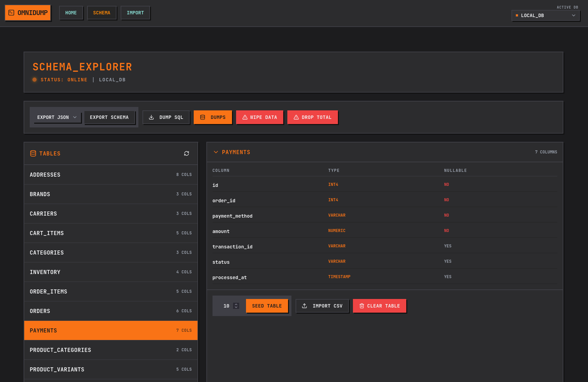Open the CART_ITEMS table
Viewport: 588px width, 382px height.
pyautogui.click(x=111, y=233)
